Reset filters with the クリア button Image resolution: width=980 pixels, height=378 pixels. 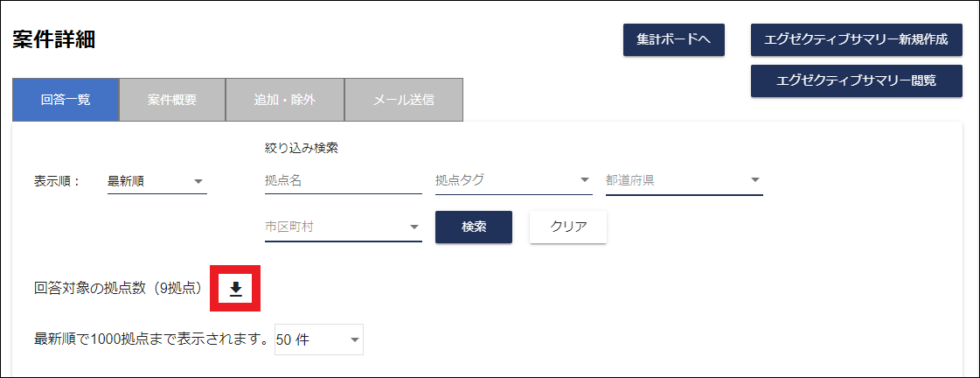pyautogui.click(x=567, y=227)
